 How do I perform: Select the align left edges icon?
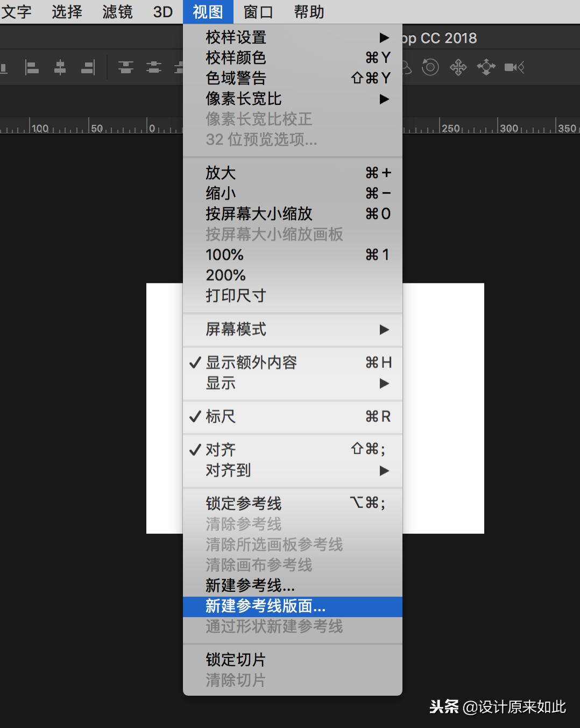pos(31,67)
